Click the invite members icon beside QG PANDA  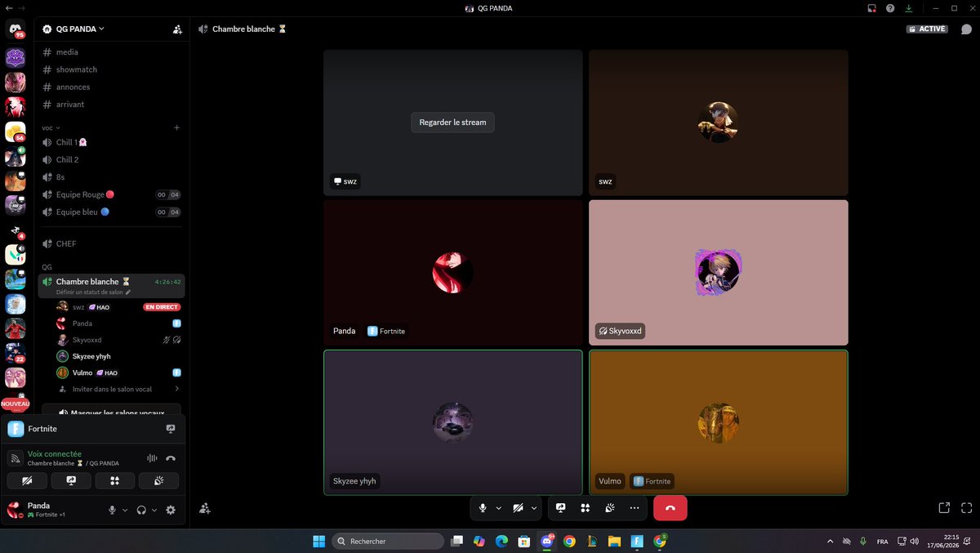[177, 29]
